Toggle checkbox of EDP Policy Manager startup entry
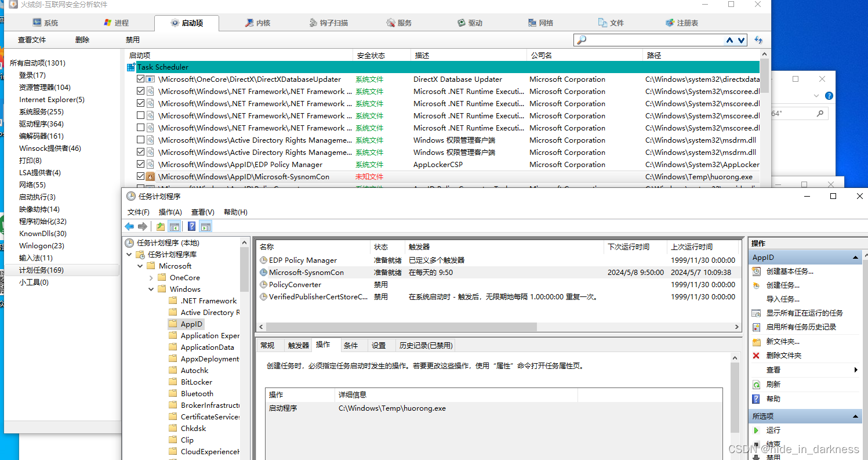This screenshot has height=460, width=868. tap(140, 164)
